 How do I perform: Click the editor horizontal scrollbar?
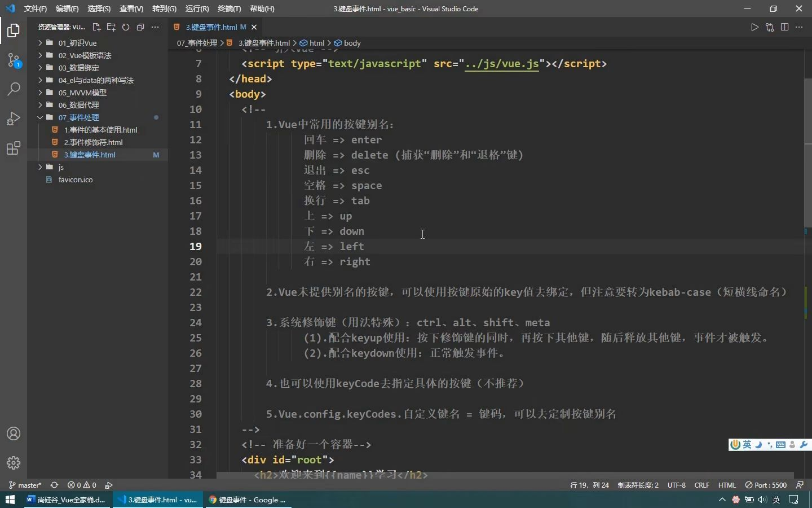click(x=505, y=476)
